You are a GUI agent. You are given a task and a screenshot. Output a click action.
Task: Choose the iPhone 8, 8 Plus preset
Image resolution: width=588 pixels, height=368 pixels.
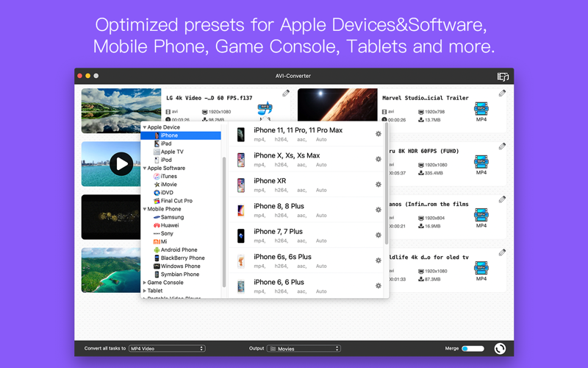(x=307, y=210)
